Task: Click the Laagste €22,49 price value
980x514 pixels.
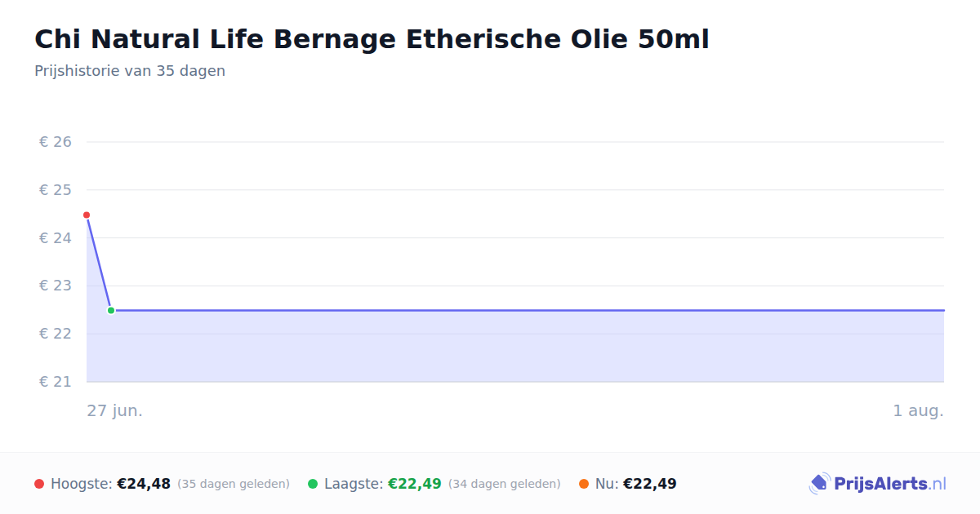Action: point(415,484)
